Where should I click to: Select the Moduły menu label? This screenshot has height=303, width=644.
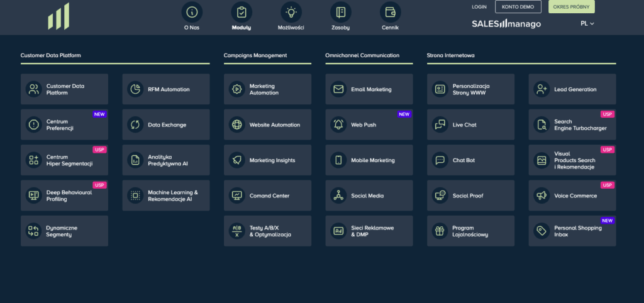tap(241, 28)
